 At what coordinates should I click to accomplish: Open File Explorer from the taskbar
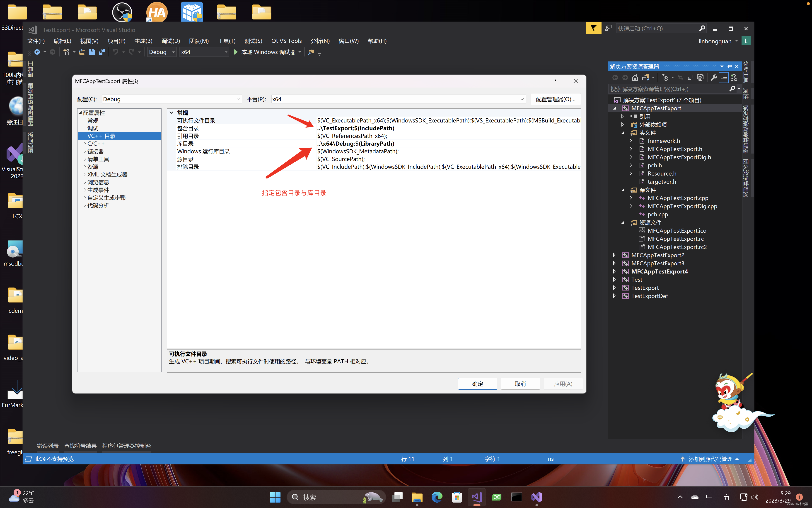click(417, 497)
